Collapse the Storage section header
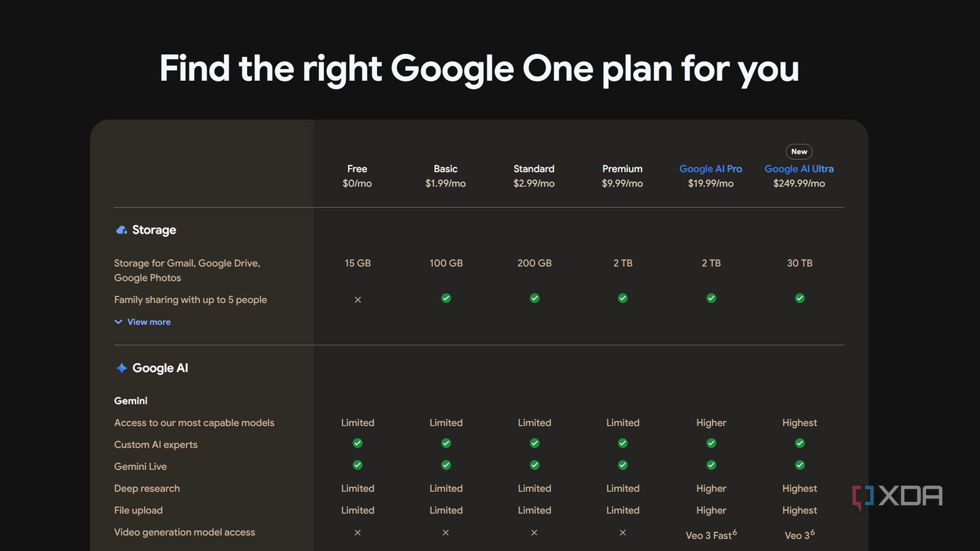 [x=154, y=230]
